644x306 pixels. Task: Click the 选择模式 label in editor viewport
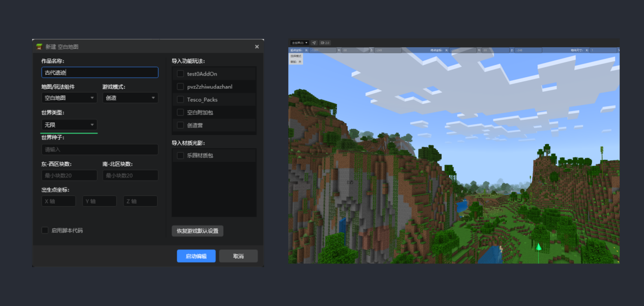pyautogui.click(x=296, y=56)
